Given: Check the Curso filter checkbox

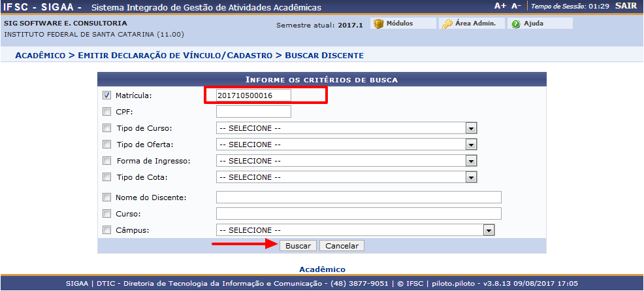Looking at the screenshot, I should click(x=107, y=214).
